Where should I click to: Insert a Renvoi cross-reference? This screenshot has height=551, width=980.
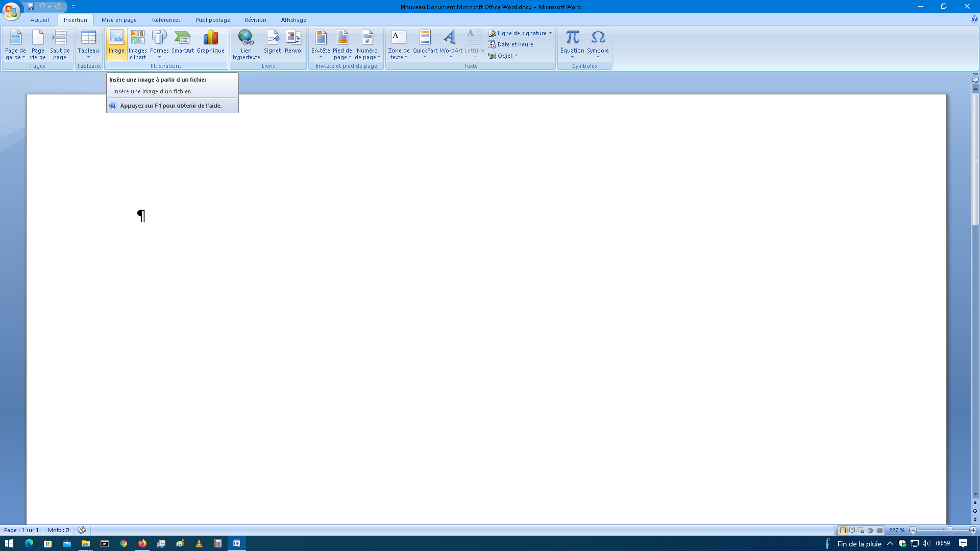pyautogui.click(x=293, y=42)
